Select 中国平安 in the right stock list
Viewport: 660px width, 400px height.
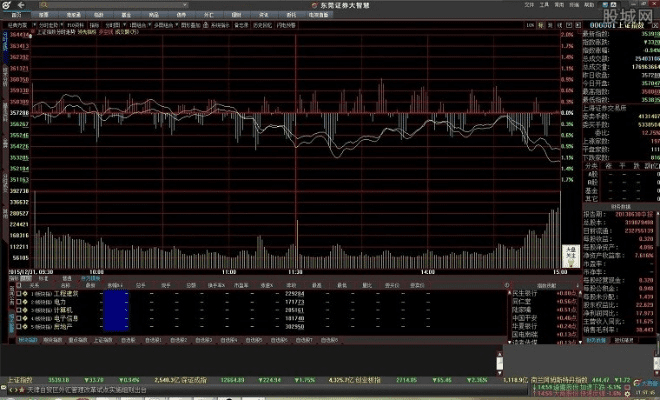tap(519, 318)
